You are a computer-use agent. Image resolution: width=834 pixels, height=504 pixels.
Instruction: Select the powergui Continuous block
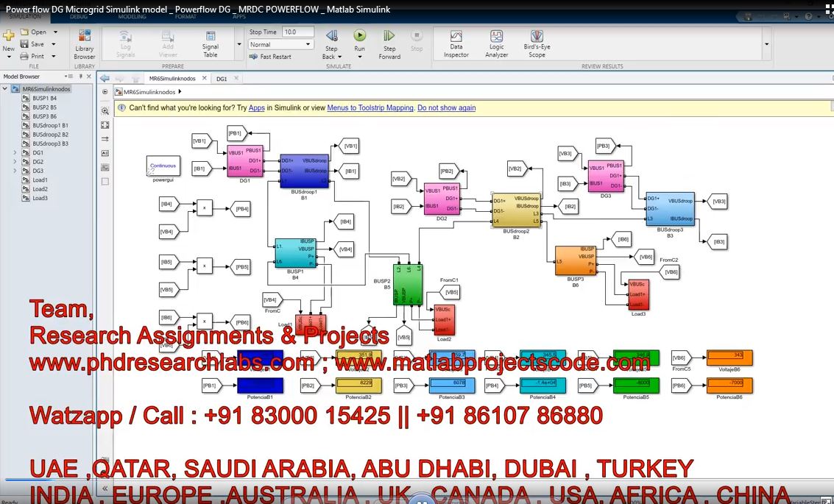(163, 166)
